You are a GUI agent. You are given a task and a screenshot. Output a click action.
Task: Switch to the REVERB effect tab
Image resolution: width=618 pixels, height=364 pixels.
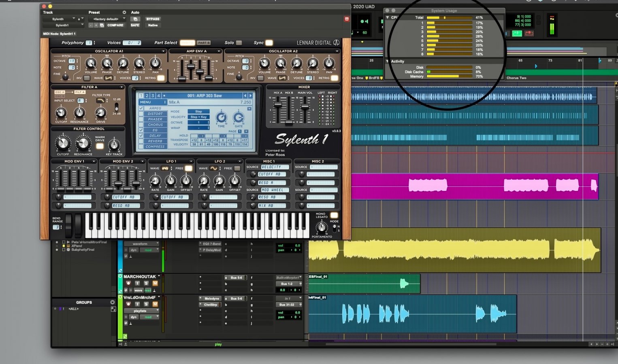pyautogui.click(x=155, y=141)
